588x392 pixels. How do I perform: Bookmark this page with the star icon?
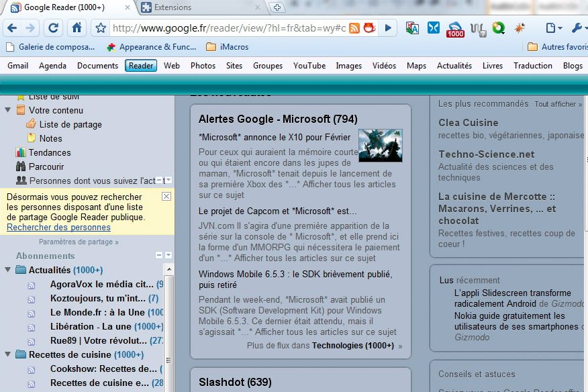coord(100,28)
